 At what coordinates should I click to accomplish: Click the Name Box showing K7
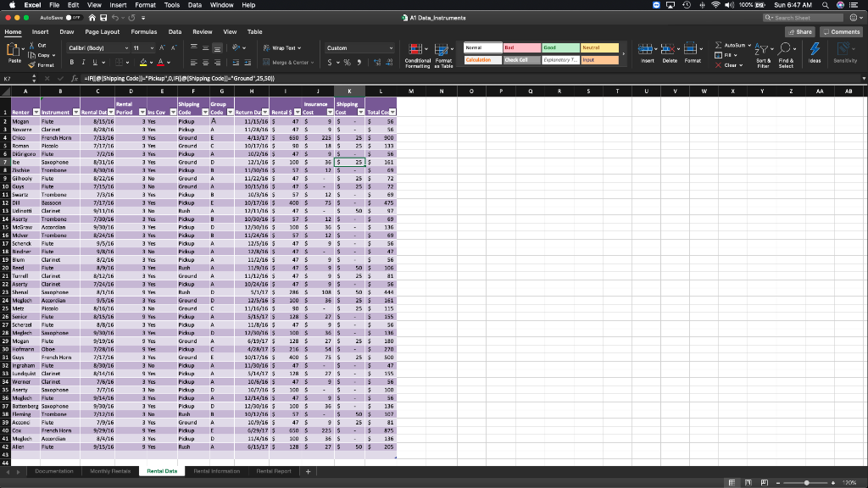pos(17,79)
